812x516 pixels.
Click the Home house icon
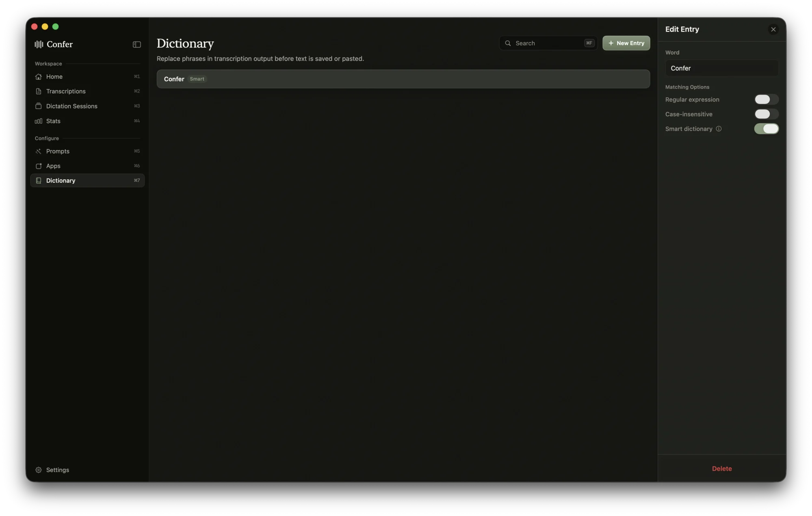pyautogui.click(x=39, y=77)
